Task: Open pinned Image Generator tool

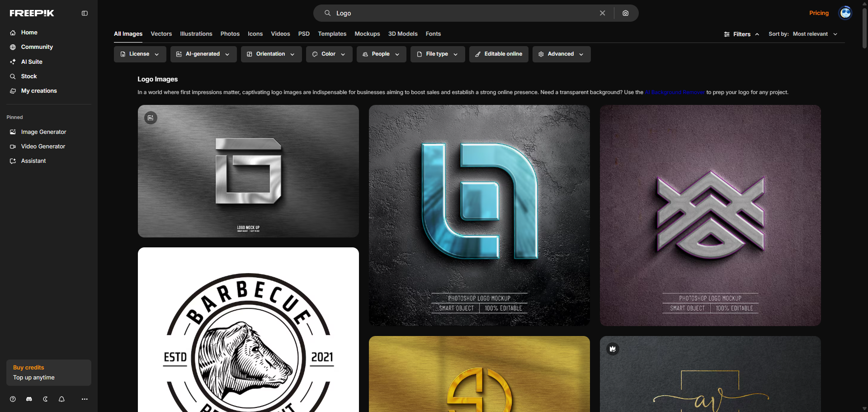Action: [x=43, y=132]
